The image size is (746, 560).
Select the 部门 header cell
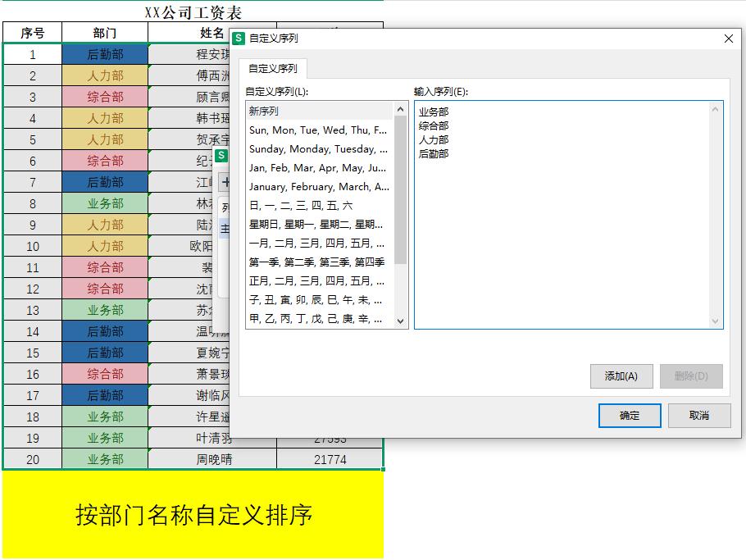tap(105, 33)
